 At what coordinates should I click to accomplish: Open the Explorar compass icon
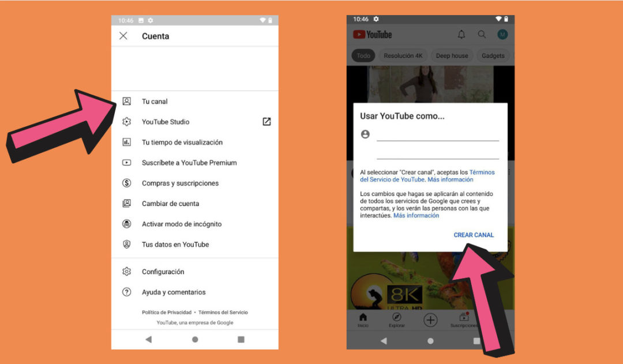(x=396, y=317)
